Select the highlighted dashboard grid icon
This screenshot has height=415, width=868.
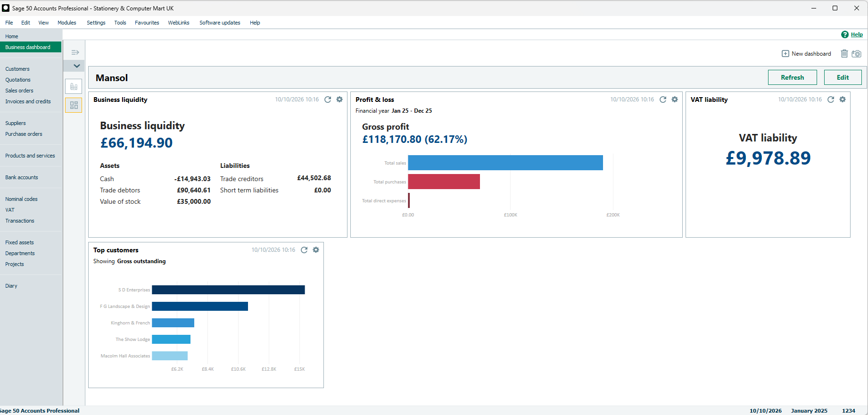point(74,105)
